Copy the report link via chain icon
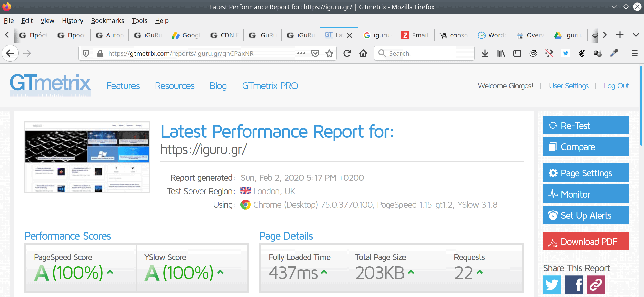The height and width of the screenshot is (297, 644). coord(596,285)
